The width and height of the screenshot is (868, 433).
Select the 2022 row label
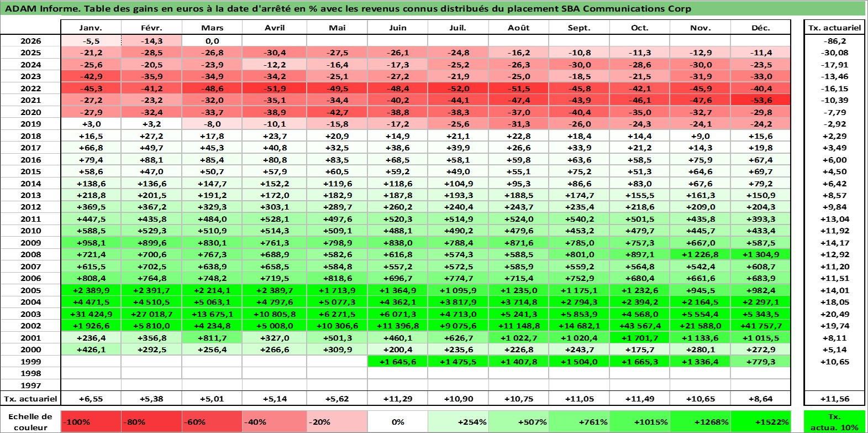click(x=30, y=88)
